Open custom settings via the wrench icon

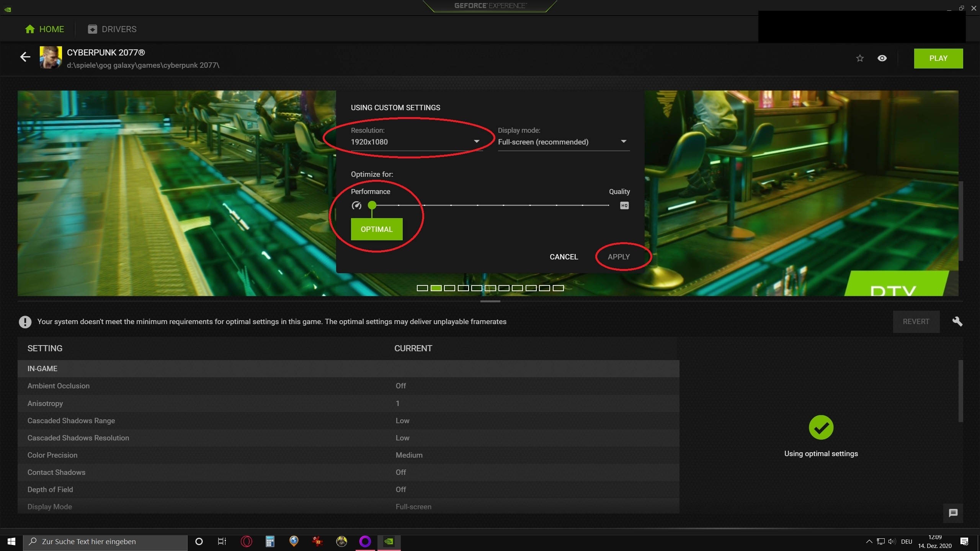[x=957, y=321]
